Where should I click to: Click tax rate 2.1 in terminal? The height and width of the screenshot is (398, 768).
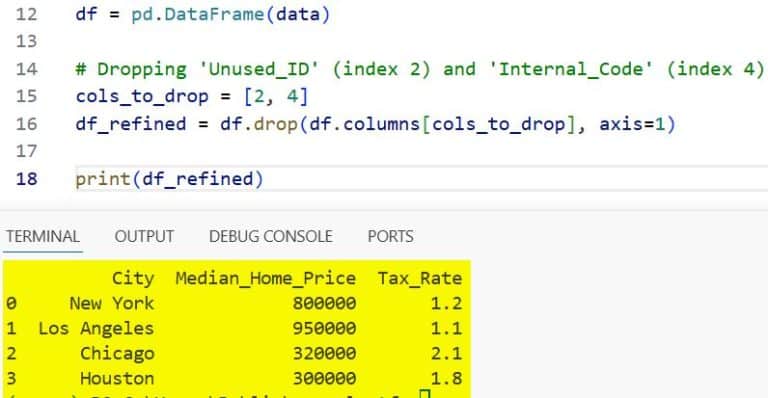pyautogui.click(x=446, y=353)
